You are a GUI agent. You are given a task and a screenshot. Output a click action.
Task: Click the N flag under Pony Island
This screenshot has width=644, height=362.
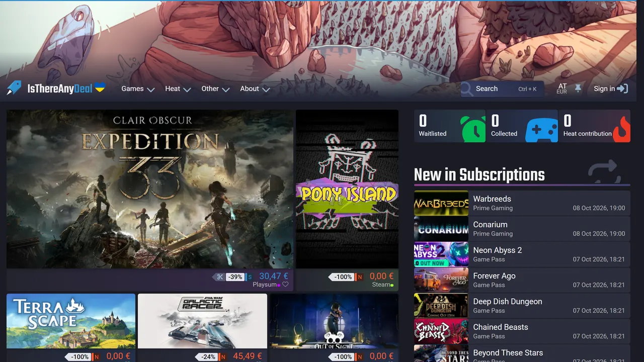click(x=359, y=277)
